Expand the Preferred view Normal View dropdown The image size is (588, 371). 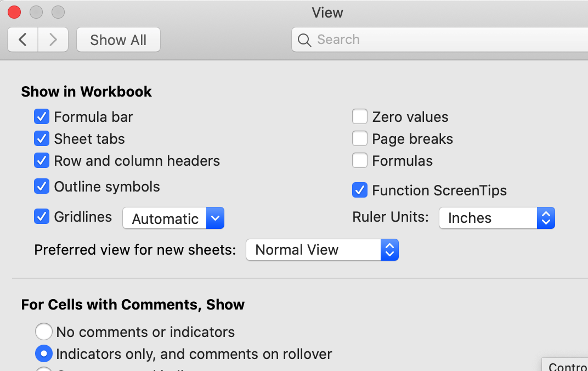click(322, 250)
